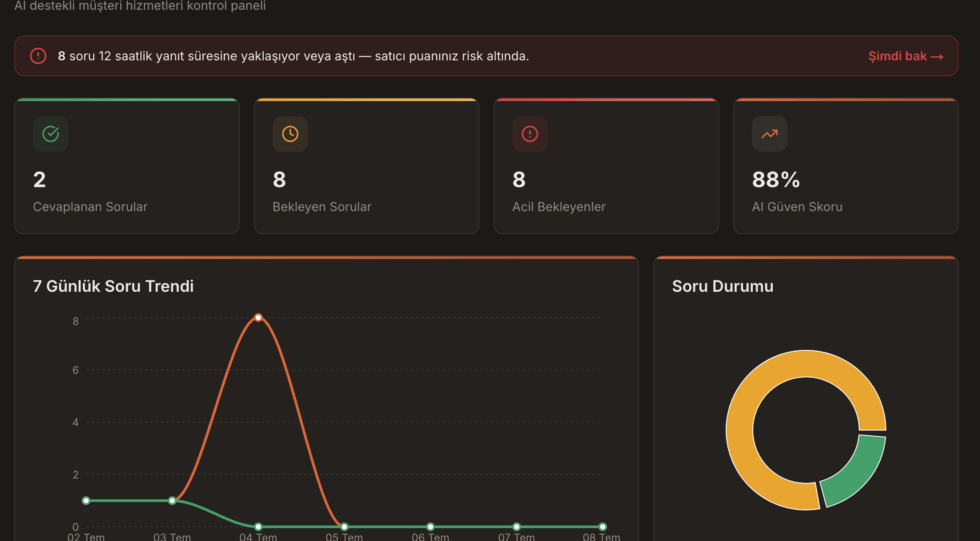Click the data point at 03 Tem

[172, 501]
